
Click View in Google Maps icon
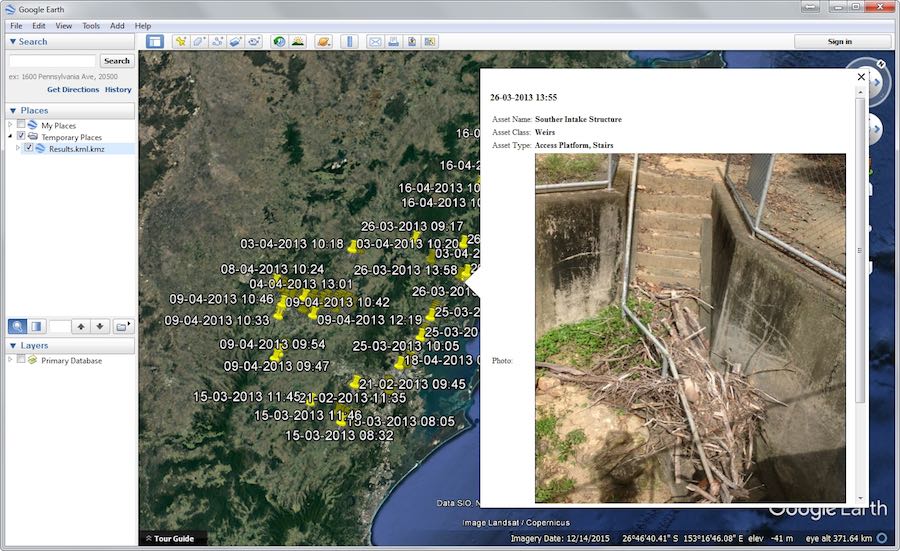pos(430,41)
